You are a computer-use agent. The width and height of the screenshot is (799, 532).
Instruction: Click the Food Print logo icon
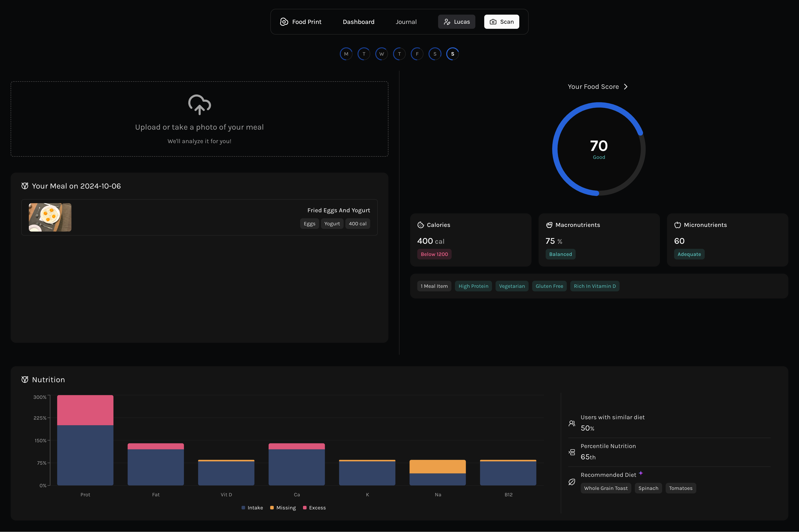284,22
